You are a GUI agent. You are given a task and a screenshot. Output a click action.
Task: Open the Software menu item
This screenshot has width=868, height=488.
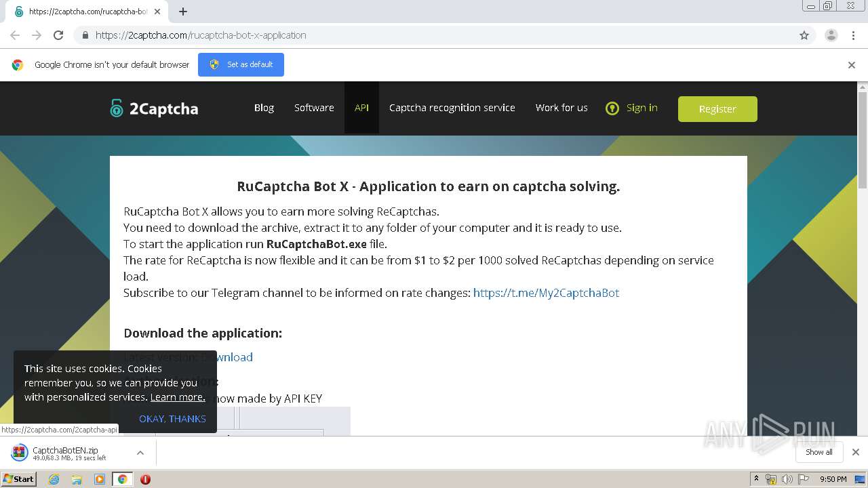tap(314, 108)
